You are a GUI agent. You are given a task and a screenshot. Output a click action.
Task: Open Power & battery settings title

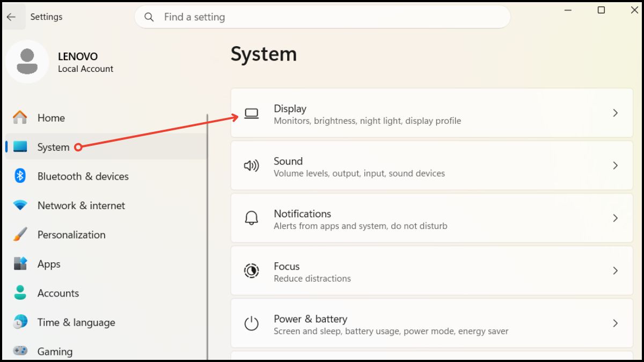click(310, 319)
